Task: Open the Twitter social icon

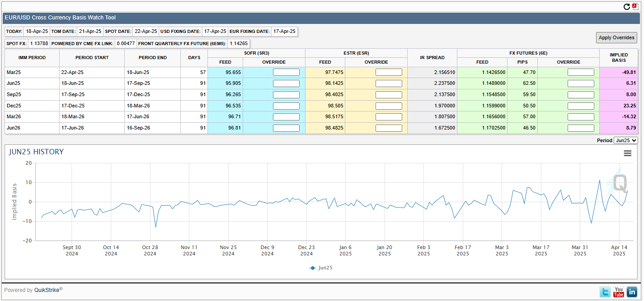Action: click(605, 292)
